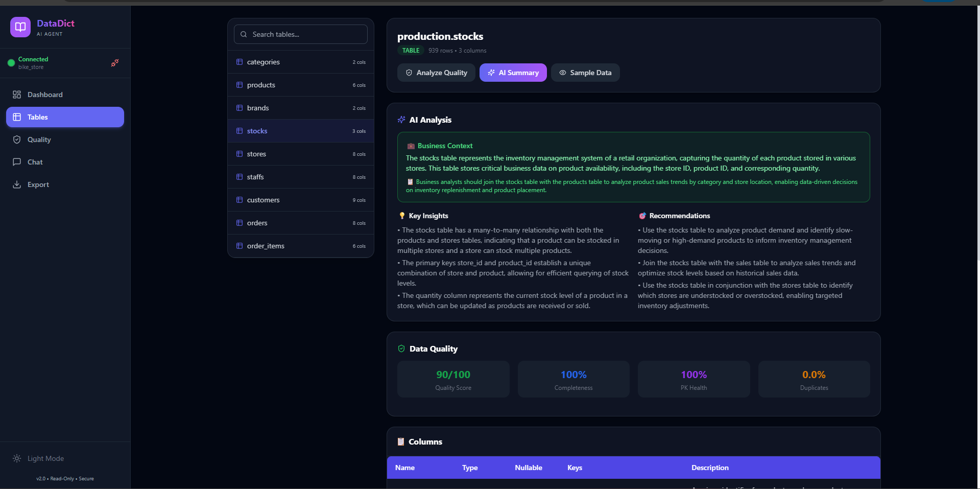Click the DataDict book logo icon
980x489 pixels.
click(20, 27)
